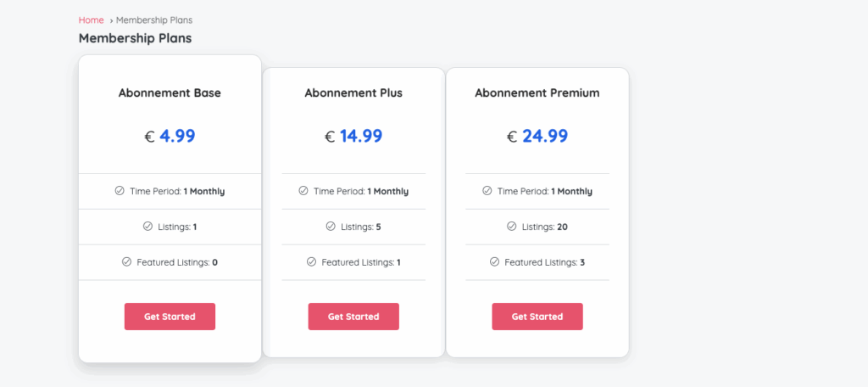Click the checkmark icon beside Premium Listings: 20

(512, 227)
